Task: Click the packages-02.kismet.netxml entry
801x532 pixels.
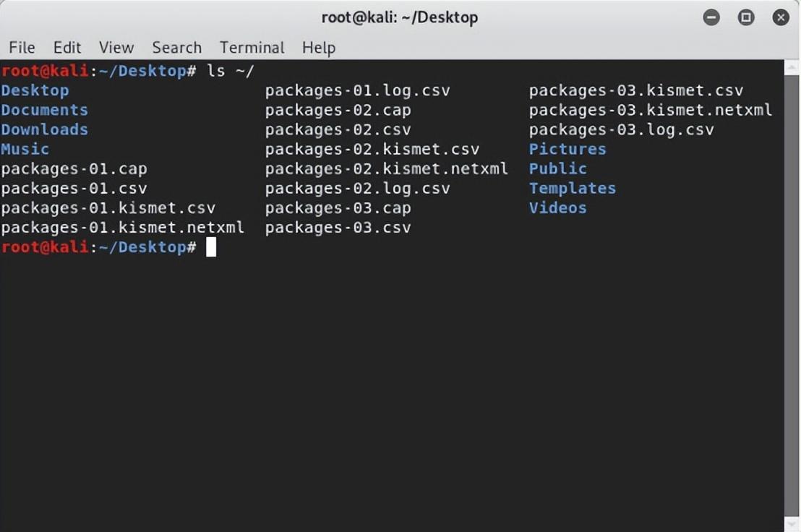Action: click(x=386, y=169)
